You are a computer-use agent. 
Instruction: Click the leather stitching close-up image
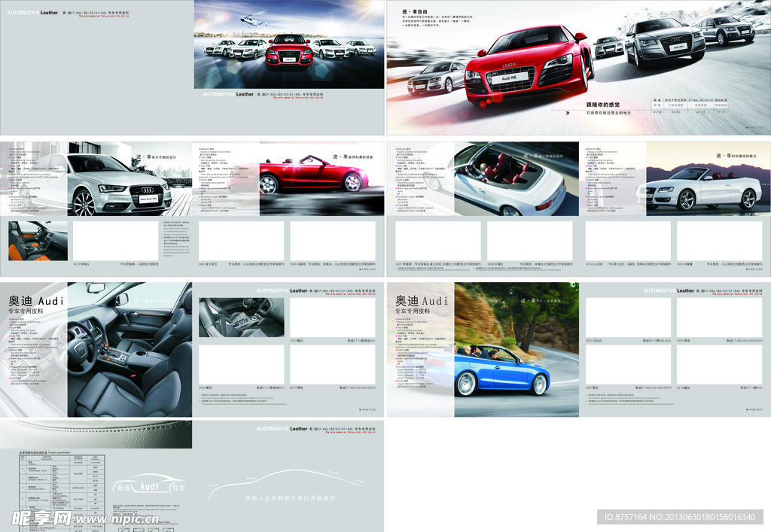[x=96, y=433]
